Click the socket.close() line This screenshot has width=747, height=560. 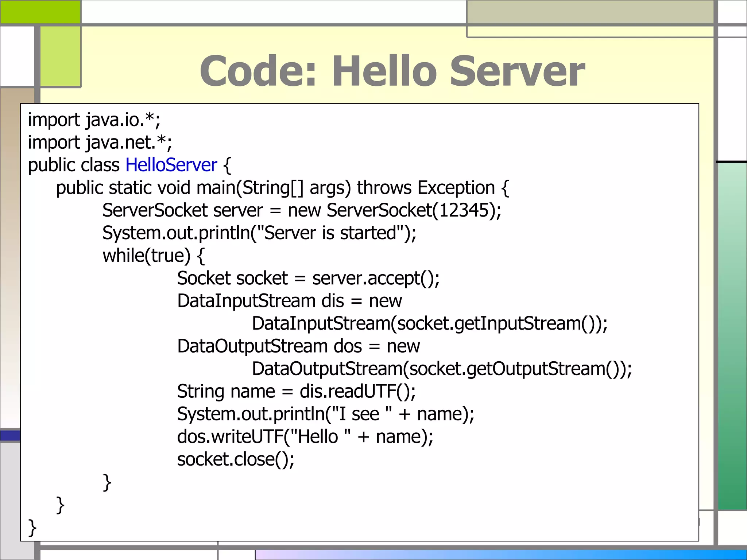(x=236, y=459)
